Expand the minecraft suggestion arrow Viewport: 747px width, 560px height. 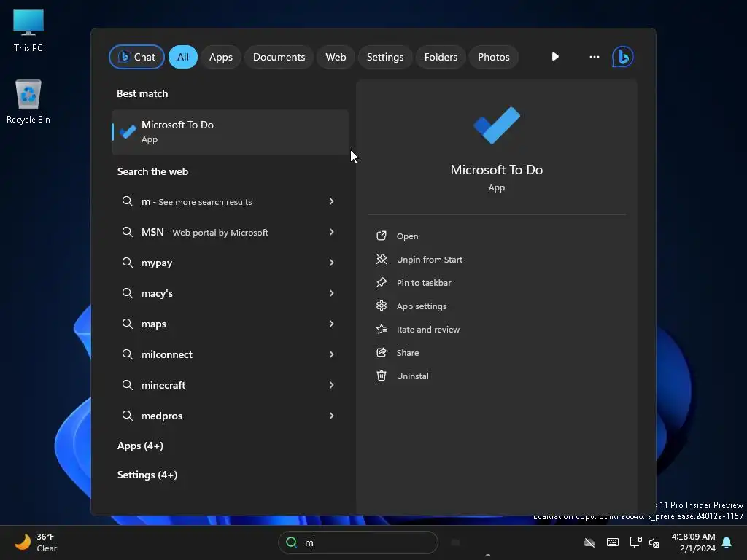click(331, 385)
